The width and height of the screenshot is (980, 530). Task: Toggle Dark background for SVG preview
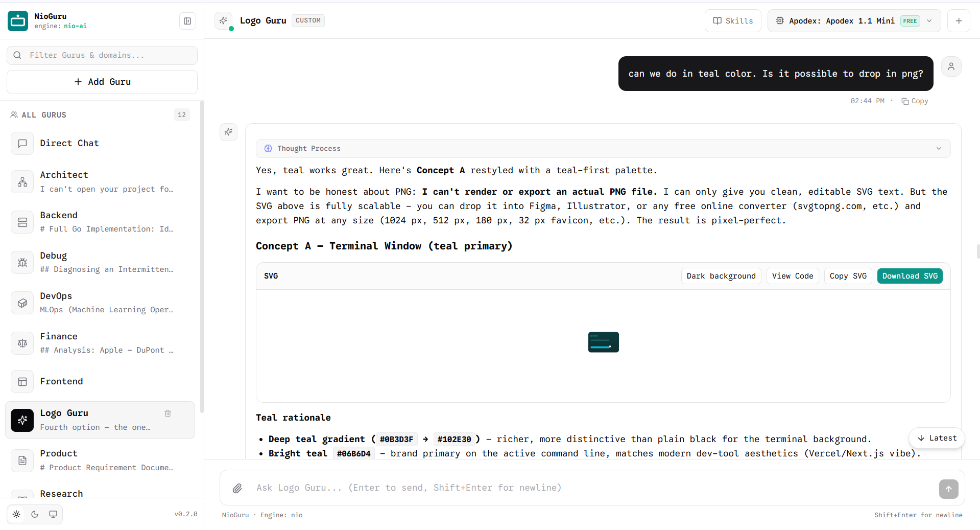click(721, 276)
